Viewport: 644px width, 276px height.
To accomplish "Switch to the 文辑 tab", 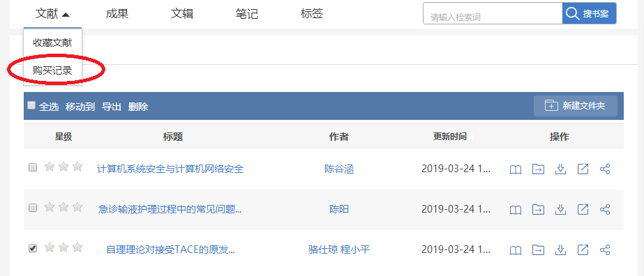I will [182, 14].
